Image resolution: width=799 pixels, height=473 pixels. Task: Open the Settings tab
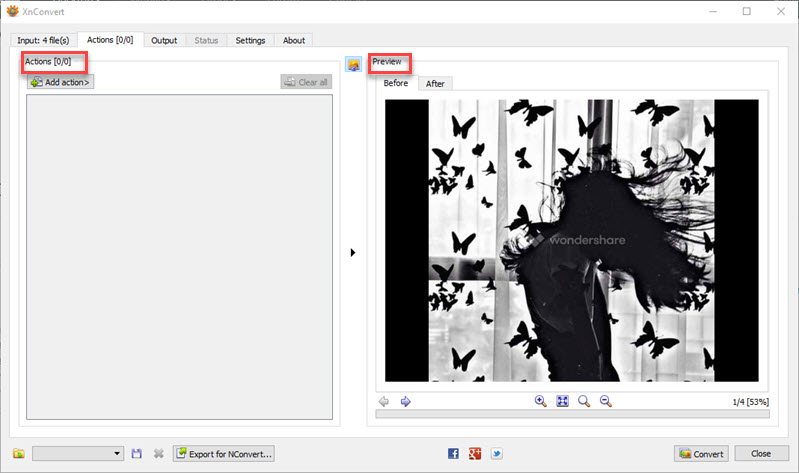click(250, 40)
